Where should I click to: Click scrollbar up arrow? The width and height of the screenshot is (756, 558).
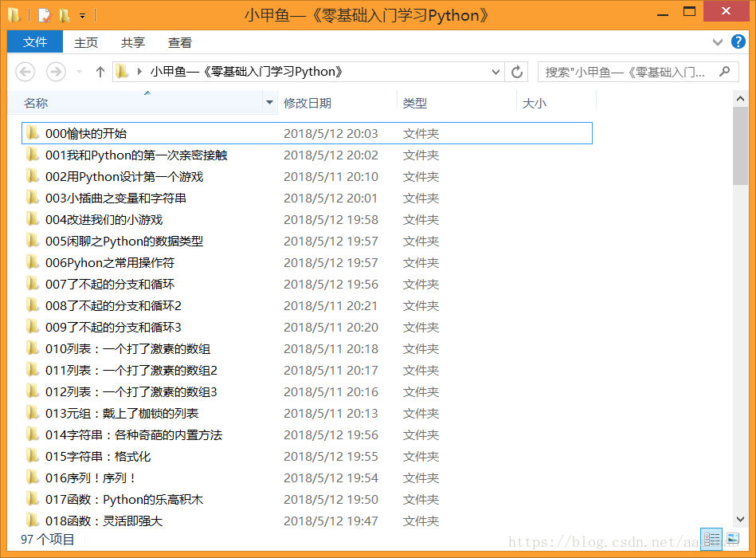[740, 99]
